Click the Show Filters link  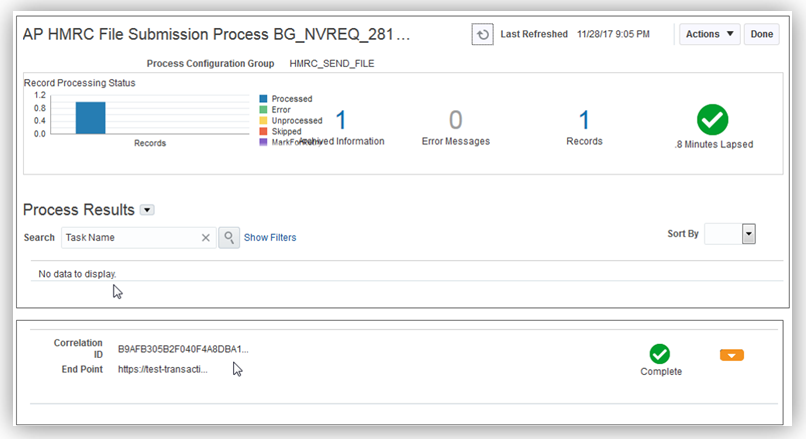pos(270,237)
